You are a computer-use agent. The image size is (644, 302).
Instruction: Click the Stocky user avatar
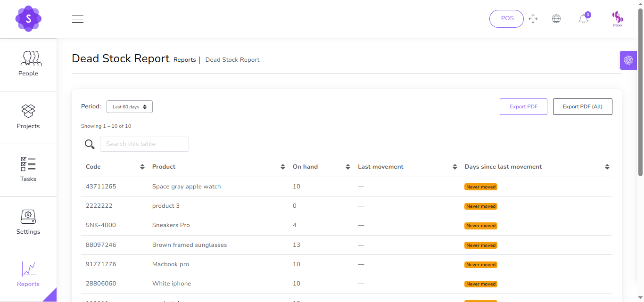(618, 19)
